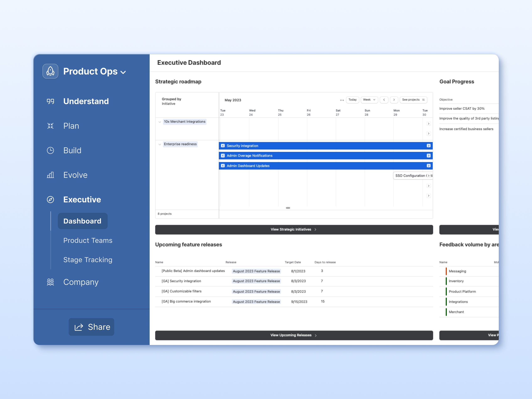Viewport: 532px width, 399px height.
Task: Click the Evolve bar-chart icon
Action: (x=50, y=175)
